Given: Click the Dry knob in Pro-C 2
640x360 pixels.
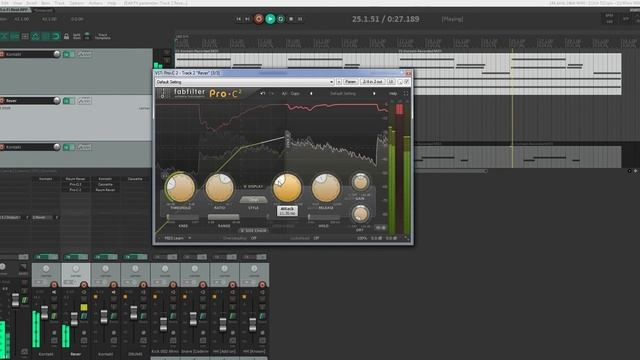Looking at the screenshot, I should click(360, 214).
